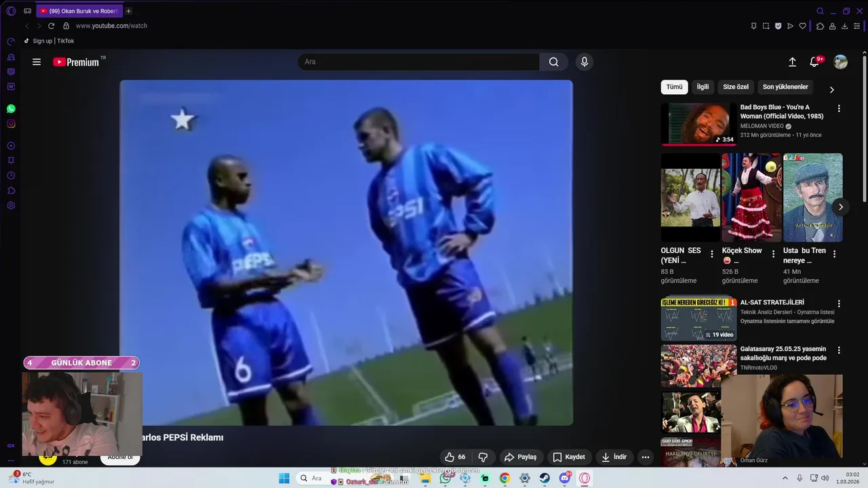This screenshot has width=868, height=488.
Task: Open the YouTube account avatar menu
Action: (x=840, y=62)
